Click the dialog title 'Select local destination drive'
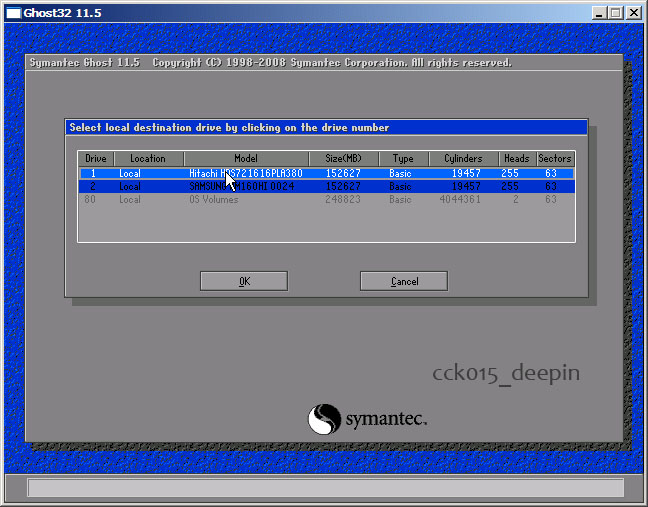 (229, 128)
